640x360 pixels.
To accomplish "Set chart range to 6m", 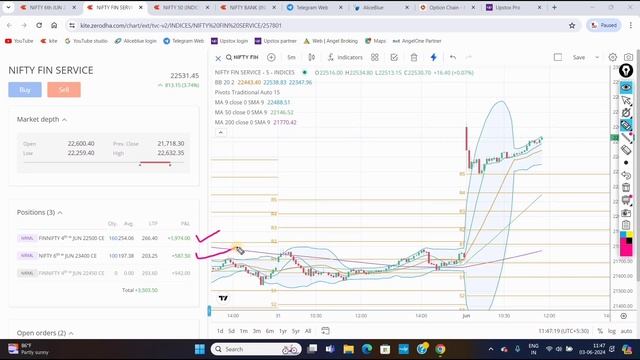I will [x=270, y=331].
